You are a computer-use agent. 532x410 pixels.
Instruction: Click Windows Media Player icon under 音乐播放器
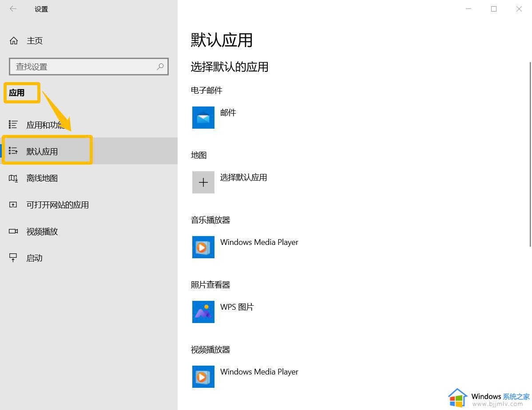[203, 247]
